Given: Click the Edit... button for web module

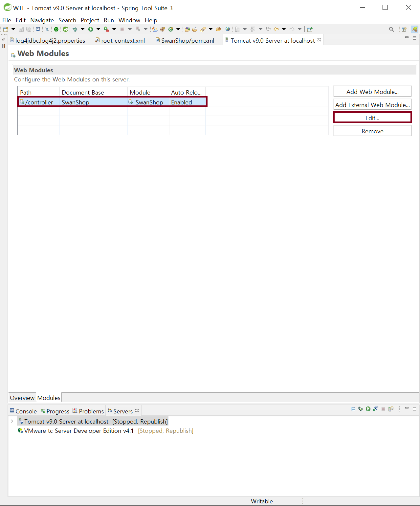Looking at the screenshot, I should 372,118.
